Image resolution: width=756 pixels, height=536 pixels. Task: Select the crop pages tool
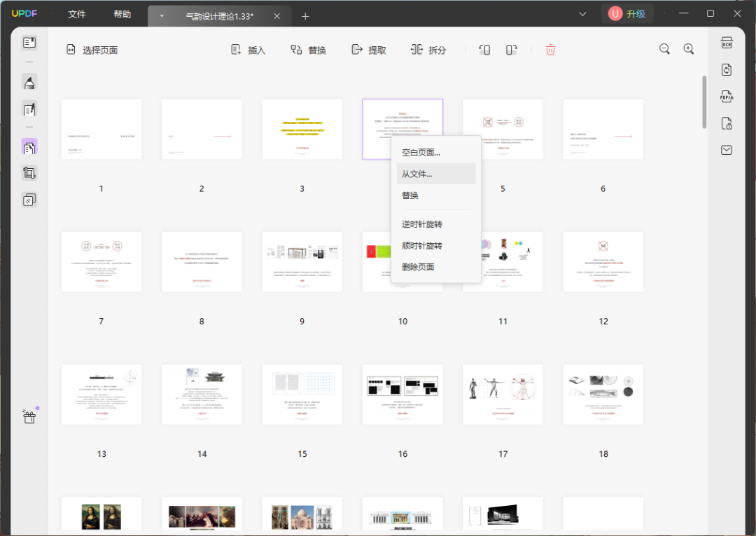[29, 173]
